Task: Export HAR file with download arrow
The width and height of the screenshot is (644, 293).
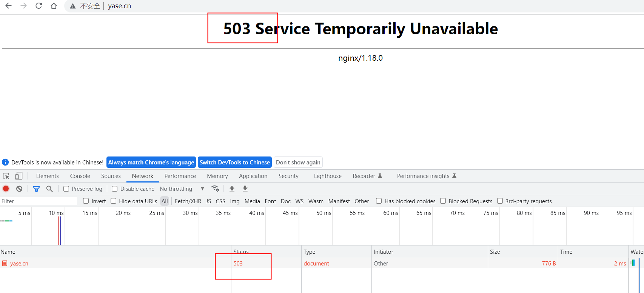Action: tap(245, 189)
